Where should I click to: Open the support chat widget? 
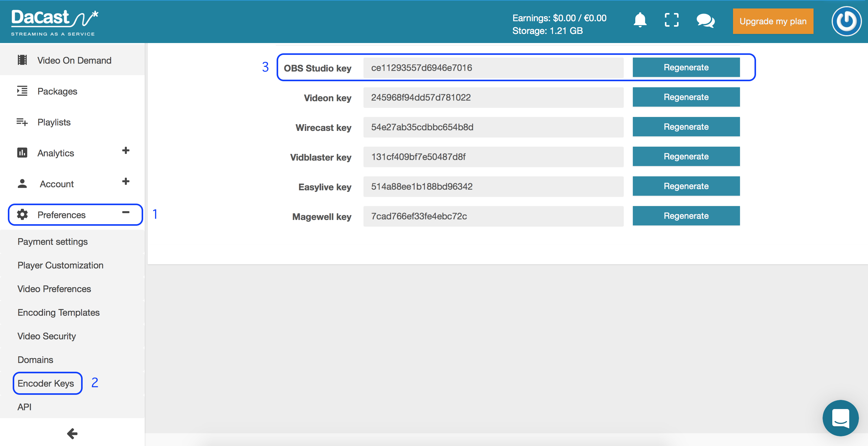point(840,418)
